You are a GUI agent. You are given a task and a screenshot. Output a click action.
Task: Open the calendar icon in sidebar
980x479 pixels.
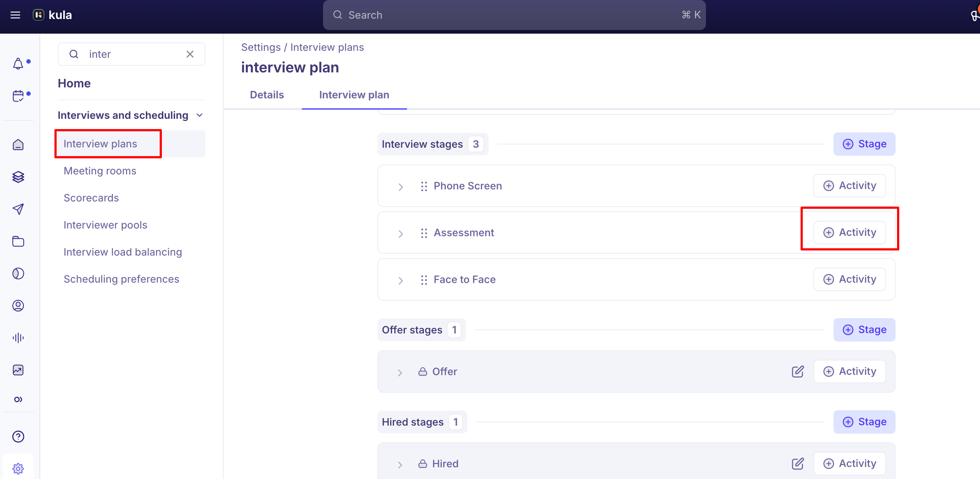(18, 95)
